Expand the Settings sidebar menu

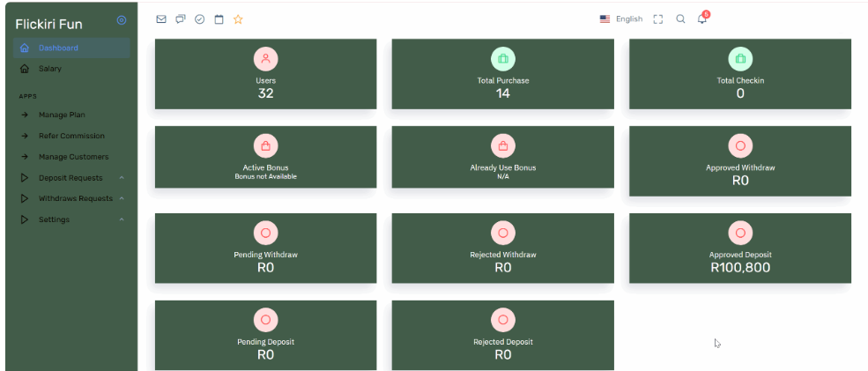tap(54, 219)
